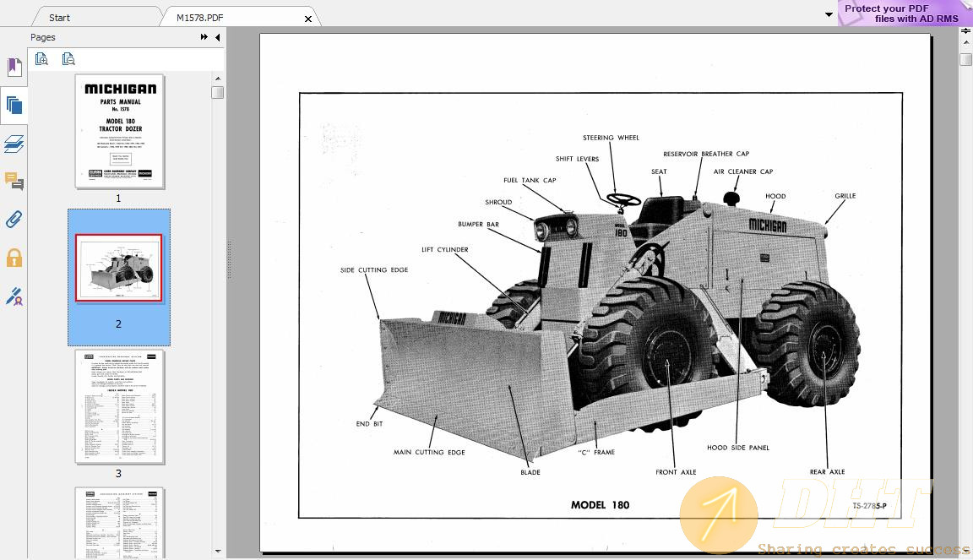Select the page 2 dozer diagram thumbnail

(118, 268)
